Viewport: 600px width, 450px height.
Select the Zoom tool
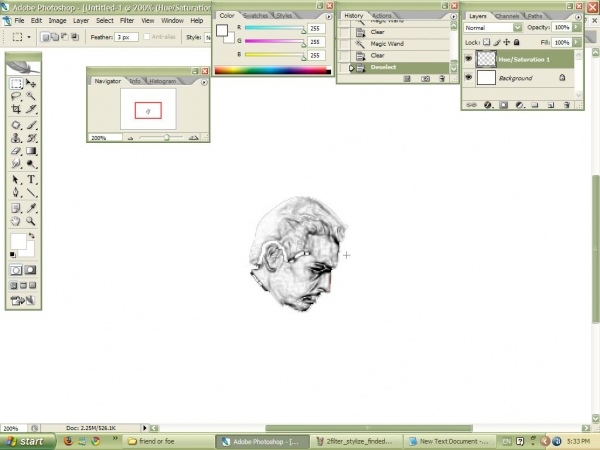(31, 221)
